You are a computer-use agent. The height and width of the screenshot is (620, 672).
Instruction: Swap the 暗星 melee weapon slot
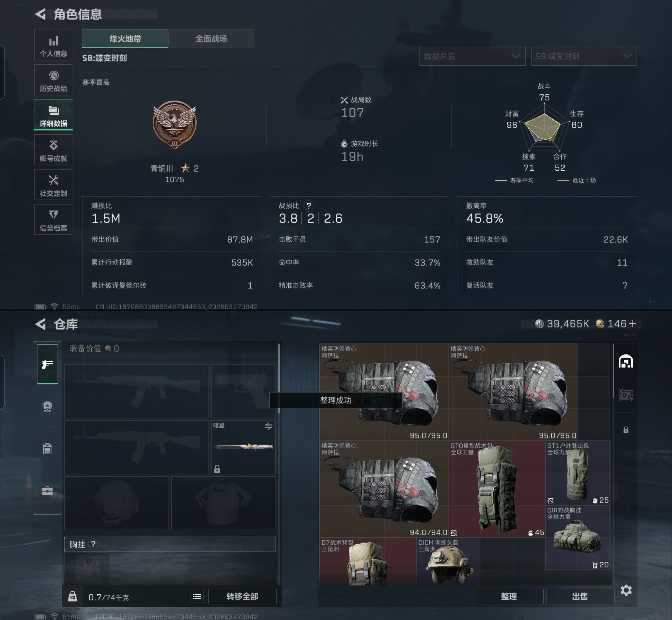pyautogui.click(x=268, y=426)
